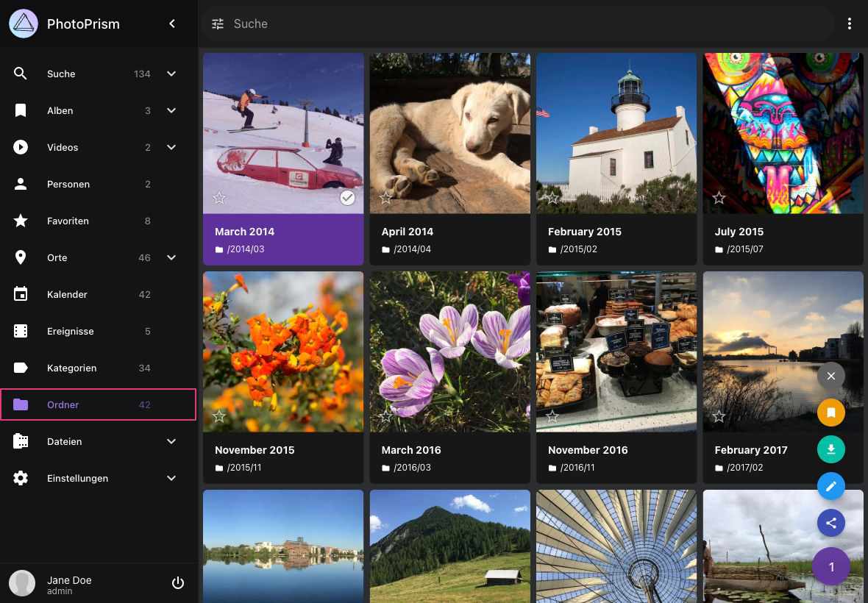Screen dimensions: 868x603
Task: Click the power logout icon
Action: 178,583
